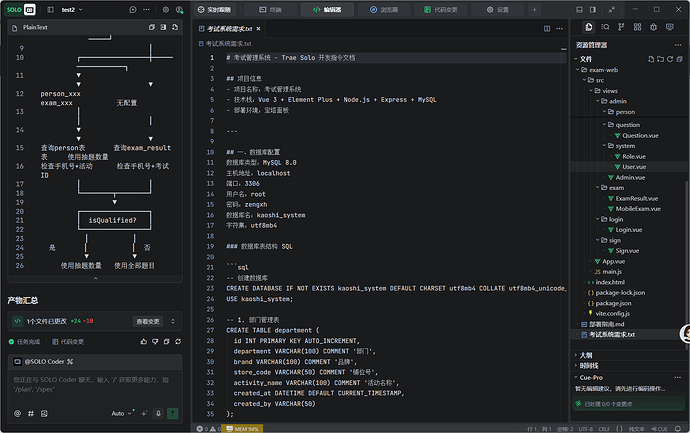Open editor more actions ellipsis
The width and height of the screenshot is (690, 433).
point(559,29)
